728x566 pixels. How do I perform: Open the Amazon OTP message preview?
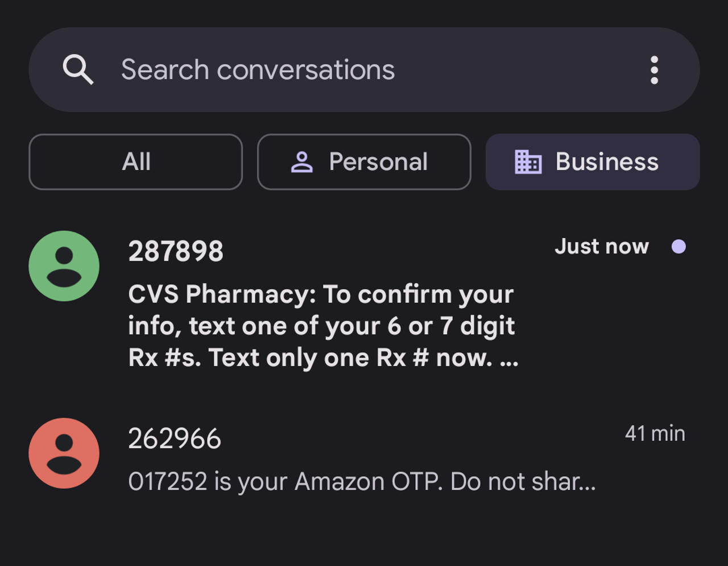click(362, 482)
